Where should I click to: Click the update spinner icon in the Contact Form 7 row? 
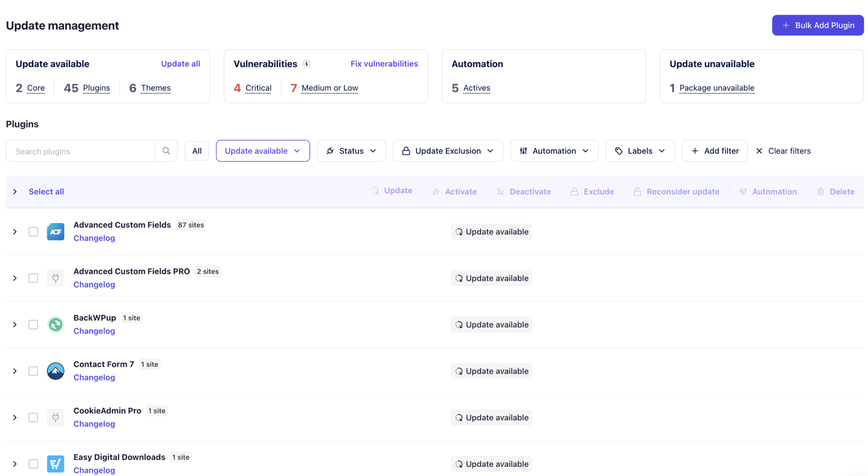click(x=459, y=371)
